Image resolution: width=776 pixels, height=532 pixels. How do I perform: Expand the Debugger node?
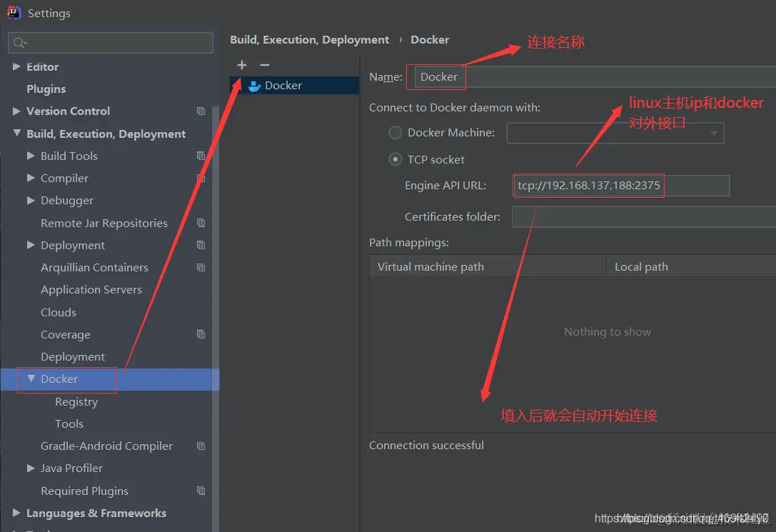(31, 200)
